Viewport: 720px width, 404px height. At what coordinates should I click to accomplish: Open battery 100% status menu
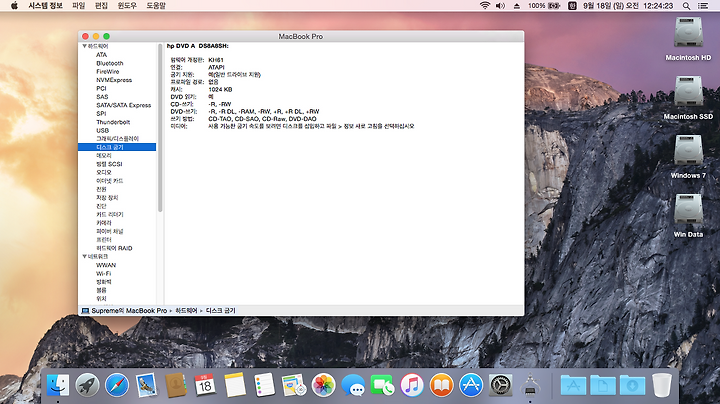(x=544, y=6)
